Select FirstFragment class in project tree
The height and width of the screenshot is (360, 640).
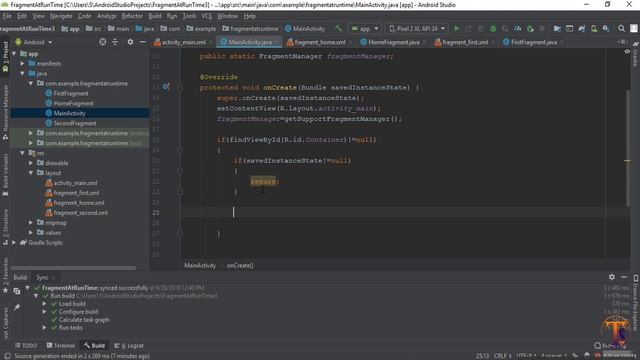71,93
